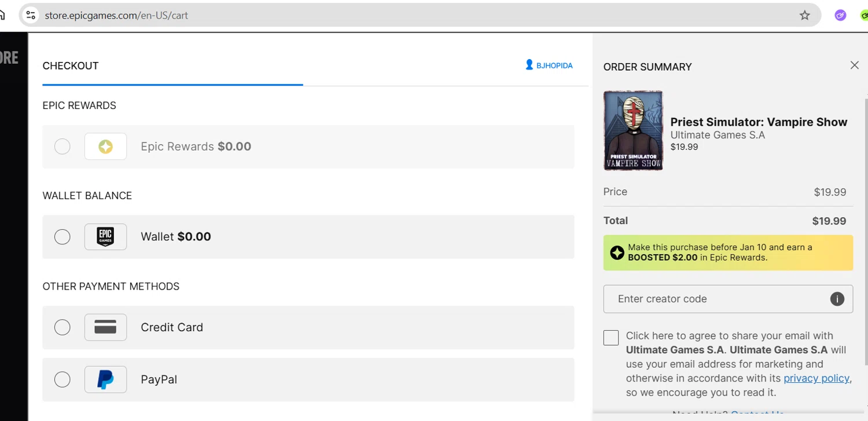The width and height of the screenshot is (868, 421).
Task: Click the BJHOPIDA account name
Action: click(554, 66)
